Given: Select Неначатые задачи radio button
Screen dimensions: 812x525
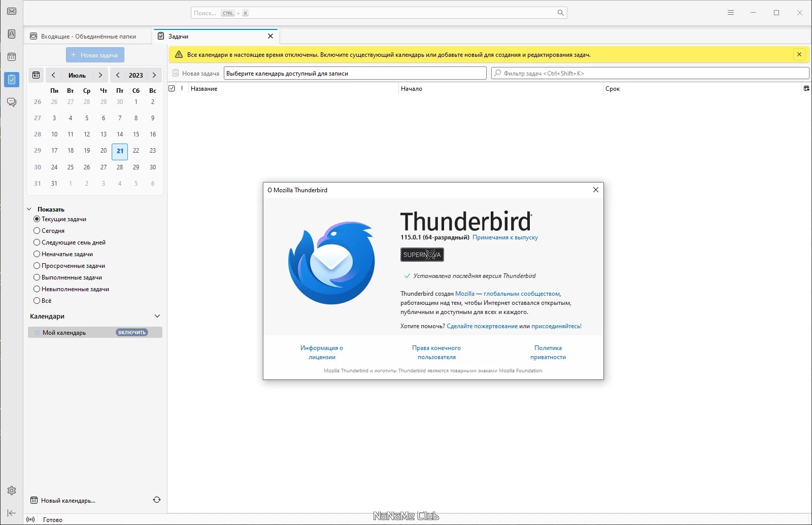Looking at the screenshot, I should (x=37, y=254).
